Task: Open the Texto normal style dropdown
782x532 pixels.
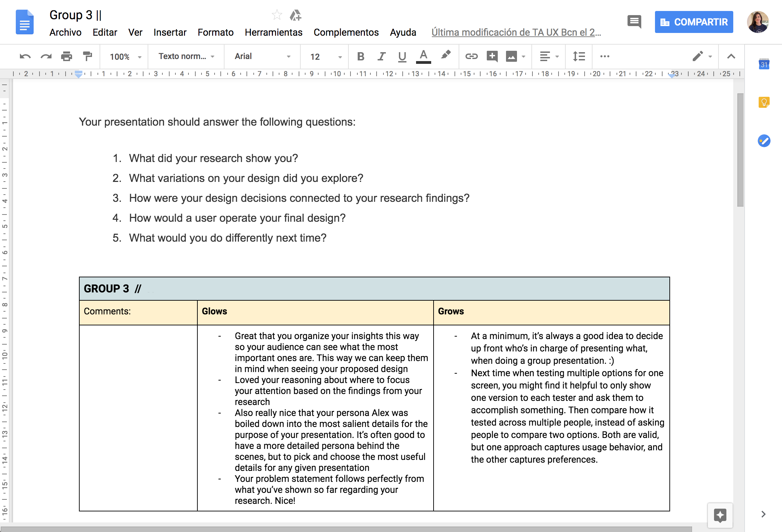Action: pyautogui.click(x=186, y=56)
